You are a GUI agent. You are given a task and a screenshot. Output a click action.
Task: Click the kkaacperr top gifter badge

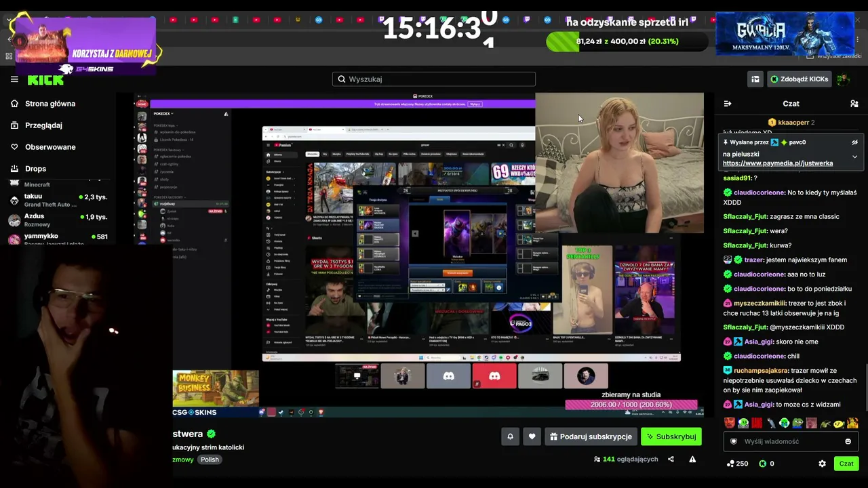click(791, 123)
